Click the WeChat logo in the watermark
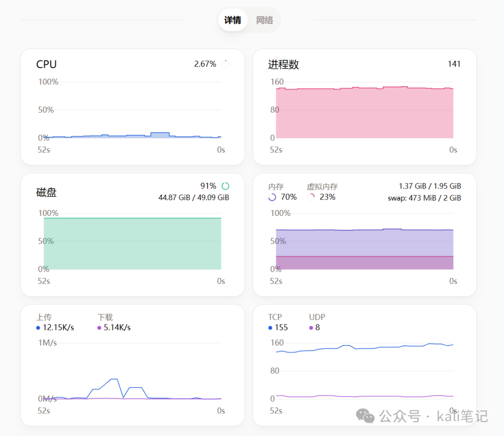Image resolution: width=504 pixels, height=436 pixels. click(x=365, y=416)
